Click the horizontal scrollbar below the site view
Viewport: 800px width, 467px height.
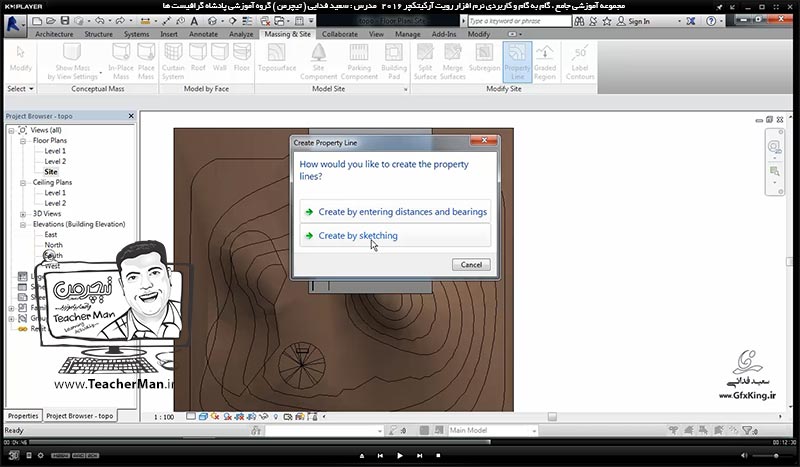click(x=552, y=417)
